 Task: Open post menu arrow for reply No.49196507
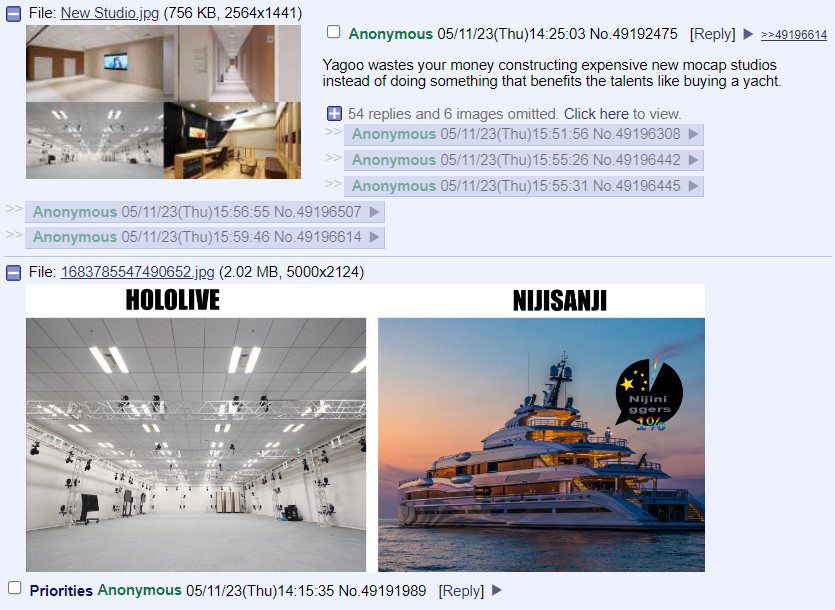click(x=374, y=212)
